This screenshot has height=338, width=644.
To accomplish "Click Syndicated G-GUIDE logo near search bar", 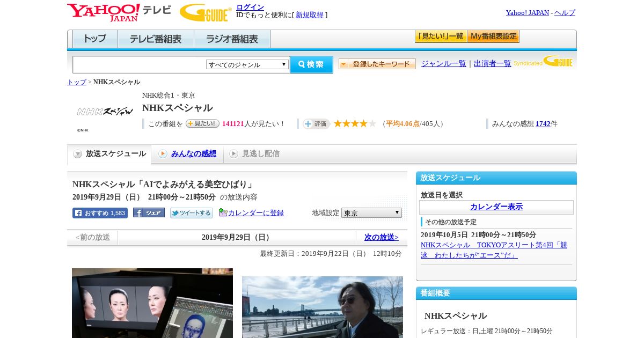I will click(543, 61).
